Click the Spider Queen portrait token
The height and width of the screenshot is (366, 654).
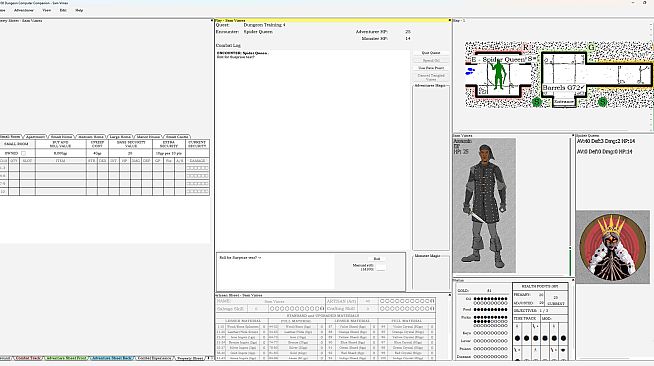[612, 247]
